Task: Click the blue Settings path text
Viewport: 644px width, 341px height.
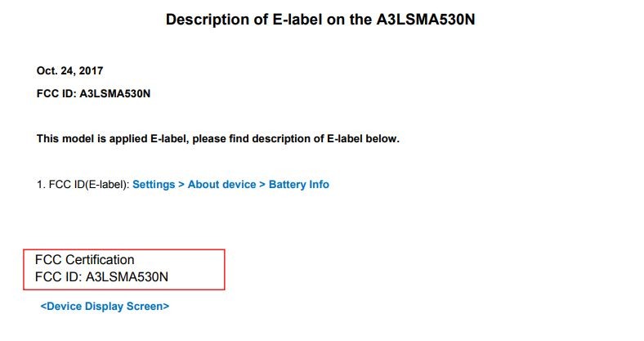Action: coord(154,185)
